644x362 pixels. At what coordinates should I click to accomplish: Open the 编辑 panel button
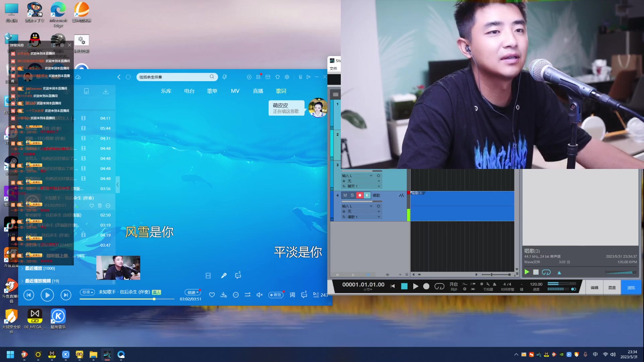(594, 288)
